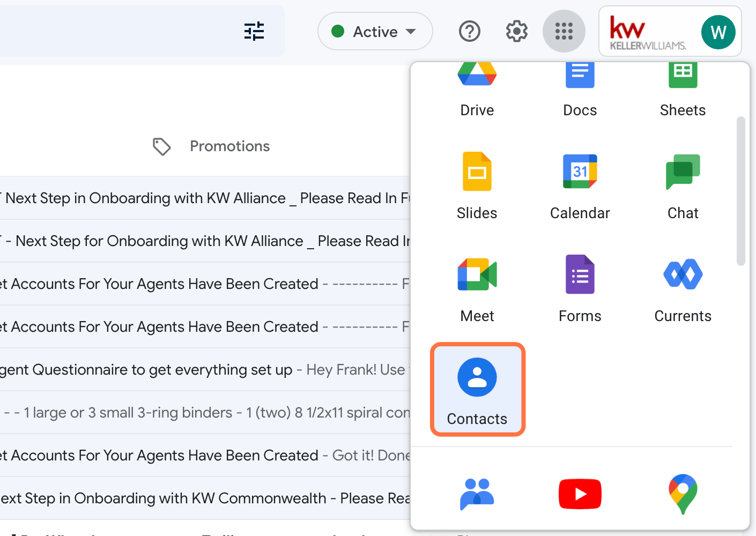This screenshot has height=536, width=756.
Task: Open email Next Step in Onboarding with KW Alliance
Action: pyautogui.click(x=205, y=198)
